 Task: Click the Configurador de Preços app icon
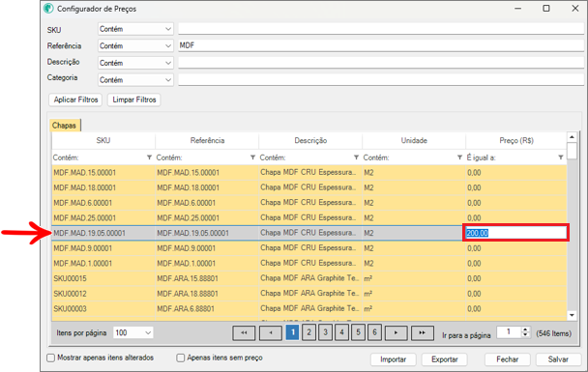click(48, 9)
